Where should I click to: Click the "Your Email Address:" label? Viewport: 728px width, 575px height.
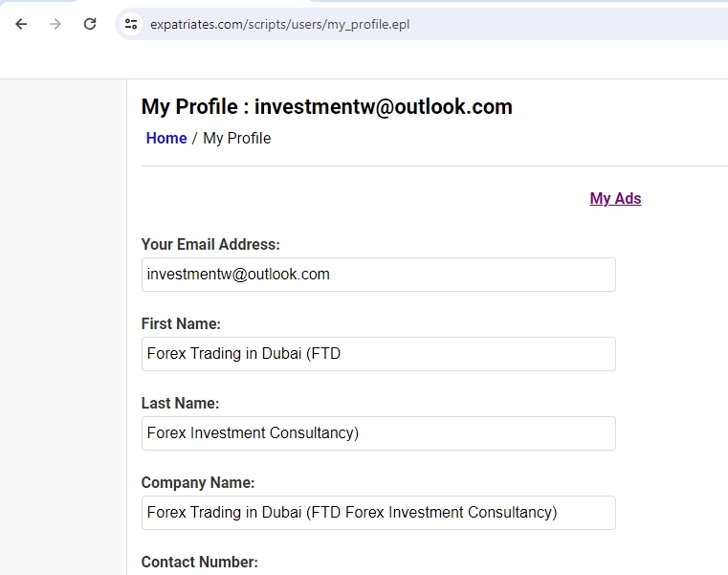coord(210,245)
